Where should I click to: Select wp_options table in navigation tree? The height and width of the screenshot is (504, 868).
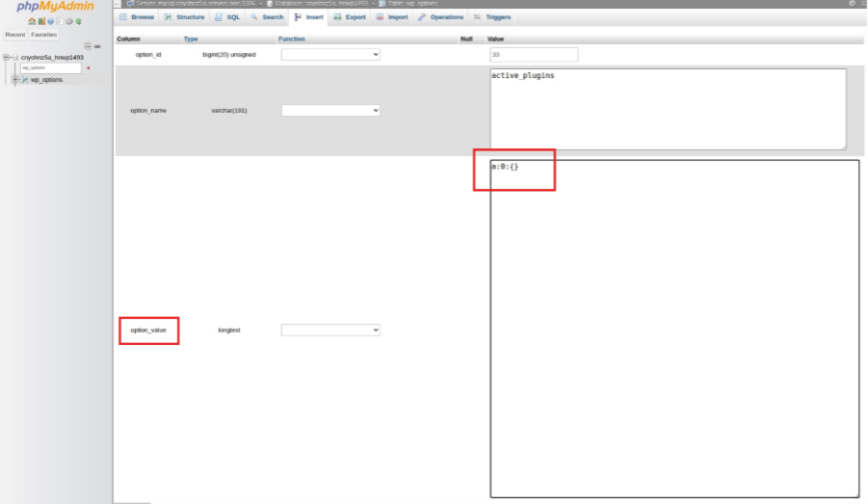(x=46, y=80)
